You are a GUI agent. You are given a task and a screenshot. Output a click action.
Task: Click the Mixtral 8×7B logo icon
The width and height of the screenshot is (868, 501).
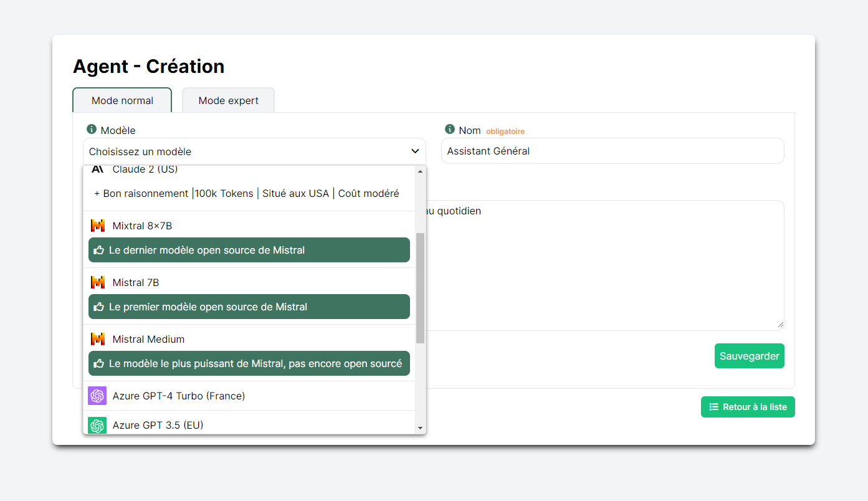click(x=97, y=226)
